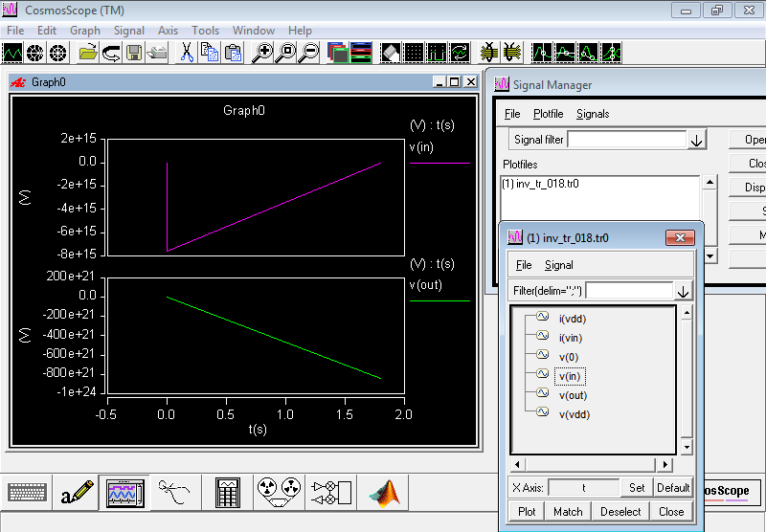The width and height of the screenshot is (766, 532).
Task: Paste with the clipboard toolbar icon
Action: [x=233, y=53]
